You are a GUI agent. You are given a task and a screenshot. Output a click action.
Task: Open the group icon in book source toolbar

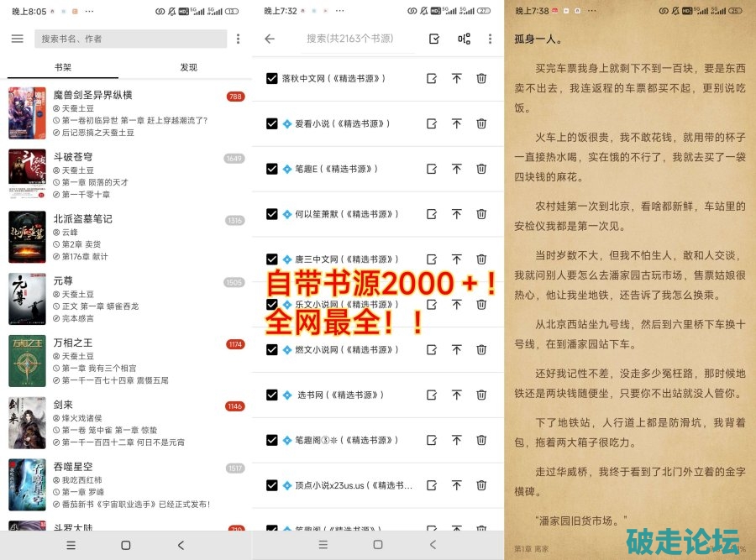[x=464, y=39]
